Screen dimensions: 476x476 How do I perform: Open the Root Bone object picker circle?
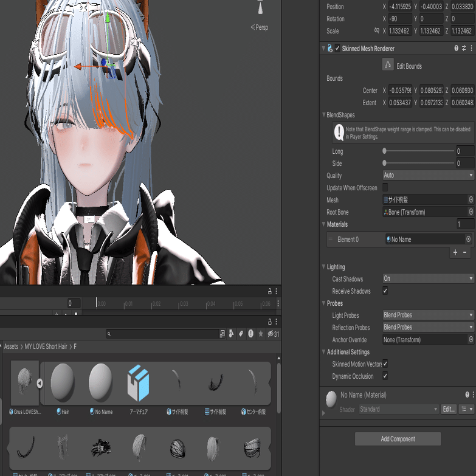coord(471,212)
